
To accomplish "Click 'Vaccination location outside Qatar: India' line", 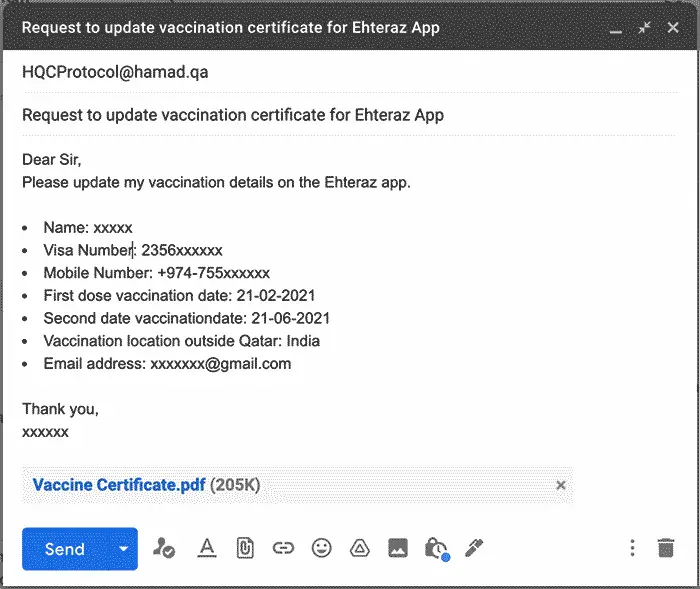I will [182, 341].
